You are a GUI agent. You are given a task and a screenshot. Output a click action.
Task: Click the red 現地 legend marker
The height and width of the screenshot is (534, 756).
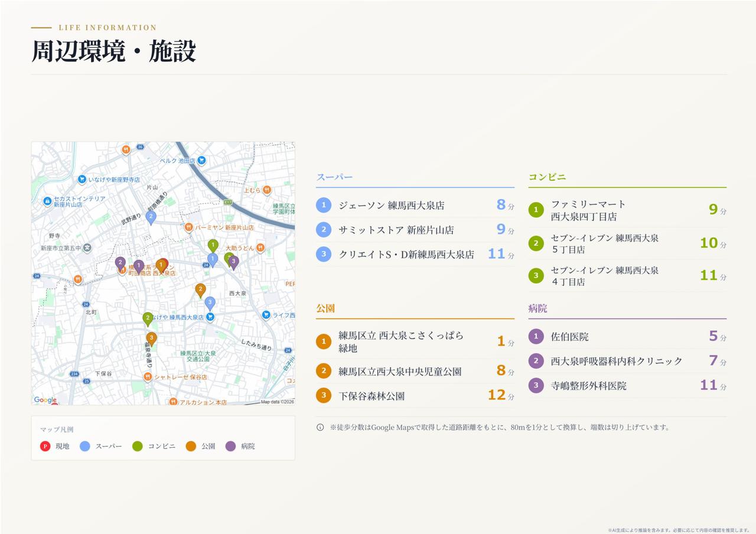[45, 446]
